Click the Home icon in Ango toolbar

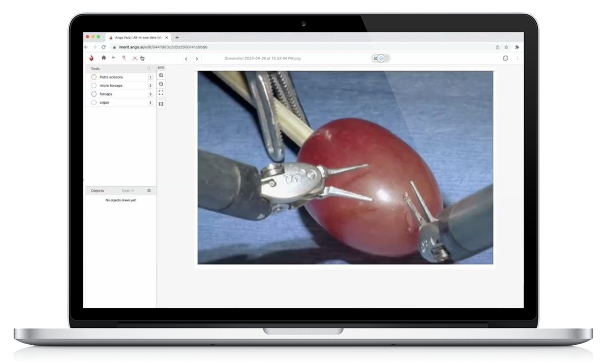[104, 58]
